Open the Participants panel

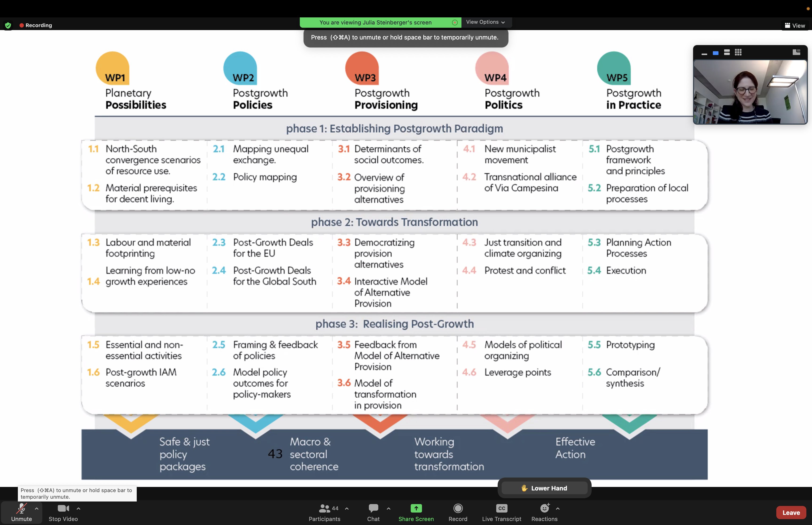tap(324, 512)
